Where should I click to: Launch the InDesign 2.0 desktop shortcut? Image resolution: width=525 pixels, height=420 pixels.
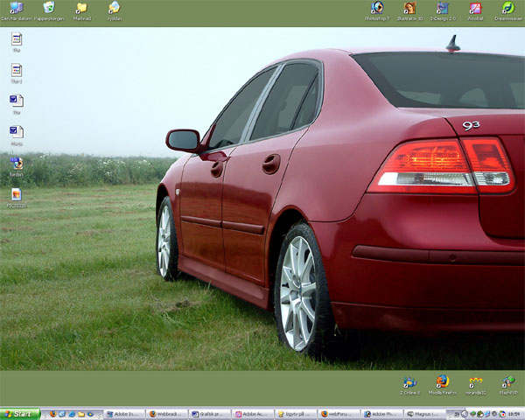[x=443, y=11]
